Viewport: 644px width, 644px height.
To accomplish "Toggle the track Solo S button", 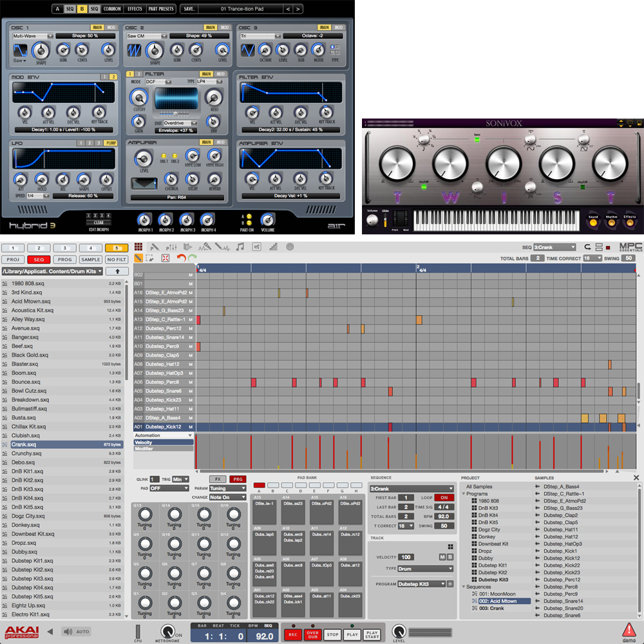I will pyautogui.click(x=450, y=557).
